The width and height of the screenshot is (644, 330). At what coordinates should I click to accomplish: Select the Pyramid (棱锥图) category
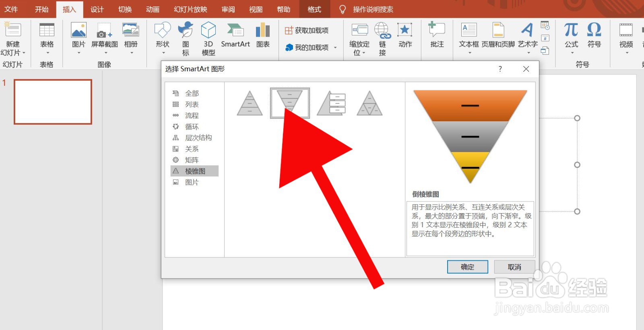[194, 171]
